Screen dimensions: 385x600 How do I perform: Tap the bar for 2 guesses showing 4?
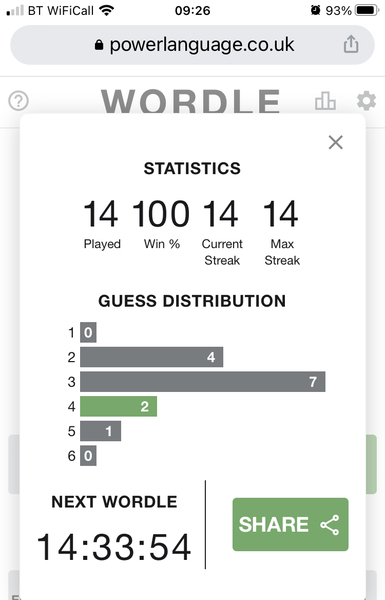tap(152, 357)
